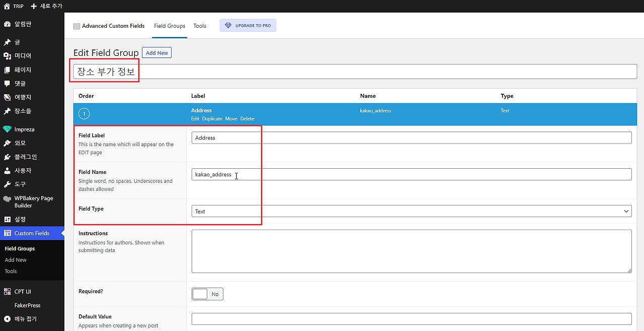Click the Duplicate link under Address
The width and height of the screenshot is (644, 331).
[212, 119]
